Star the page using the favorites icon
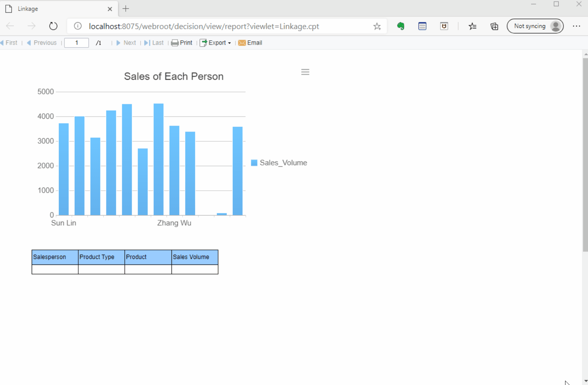Image resolution: width=588 pixels, height=385 pixels. click(377, 26)
